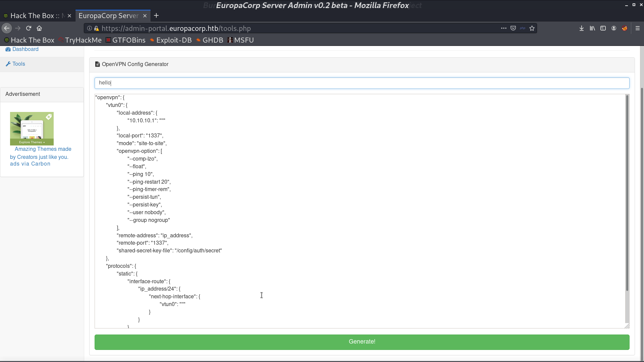This screenshot has height=362, width=644.
Task: Click the "--float" option line
Action: pyautogui.click(x=137, y=167)
